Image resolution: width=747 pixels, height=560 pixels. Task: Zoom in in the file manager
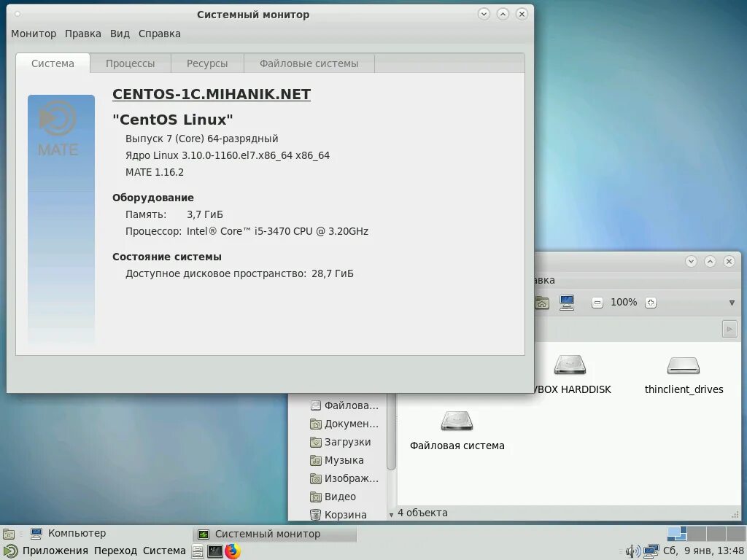pyautogui.click(x=651, y=303)
